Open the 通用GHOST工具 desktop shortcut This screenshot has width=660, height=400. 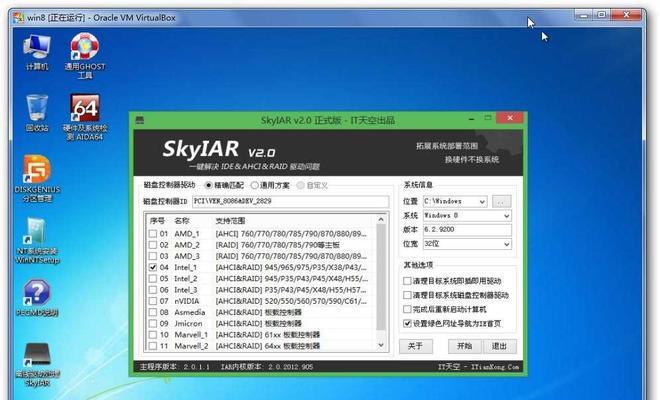[x=85, y=55]
